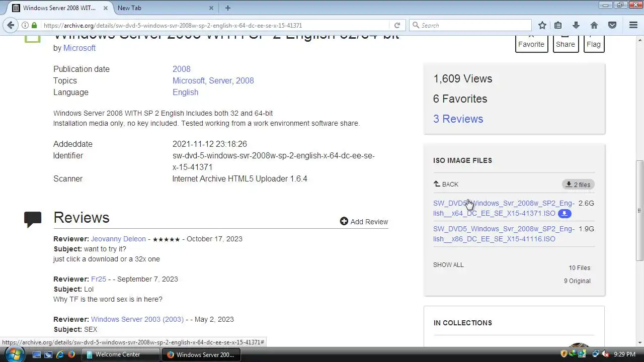Click Add Review
This screenshot has height=362, width=644.
[x=364, y=221]
